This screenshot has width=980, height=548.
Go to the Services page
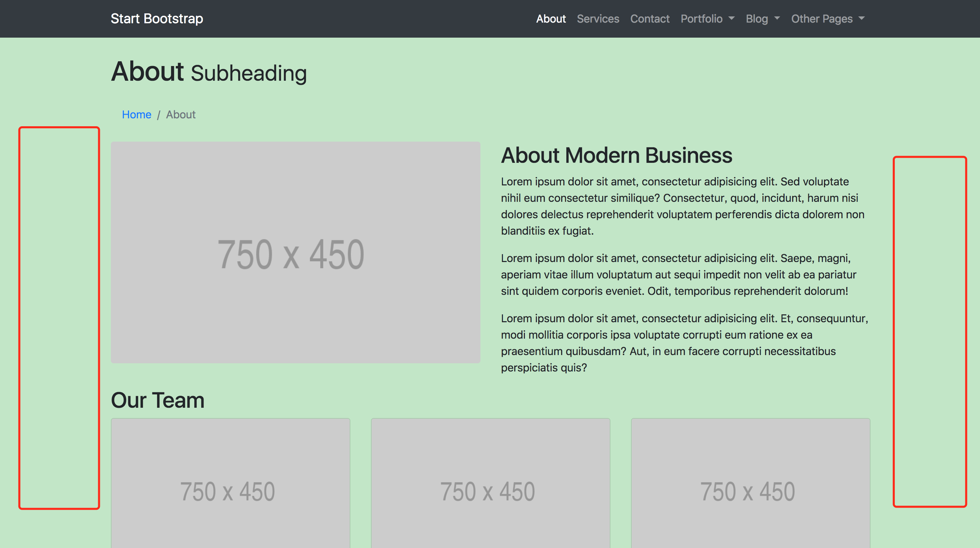(x=598, y=18)
